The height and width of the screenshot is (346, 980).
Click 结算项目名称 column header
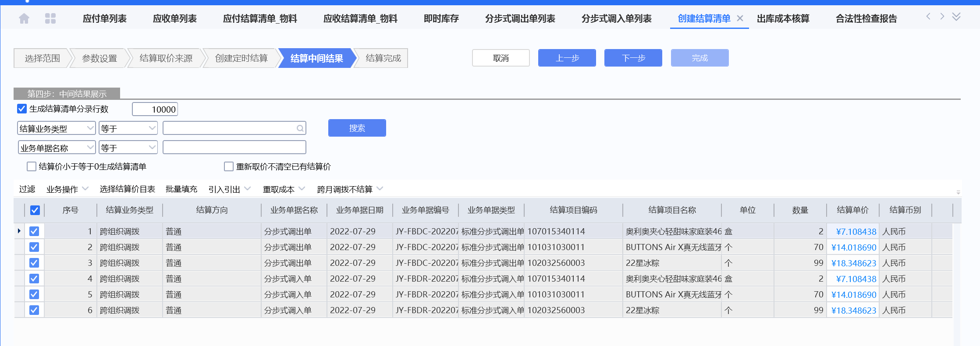click(672, 210)
